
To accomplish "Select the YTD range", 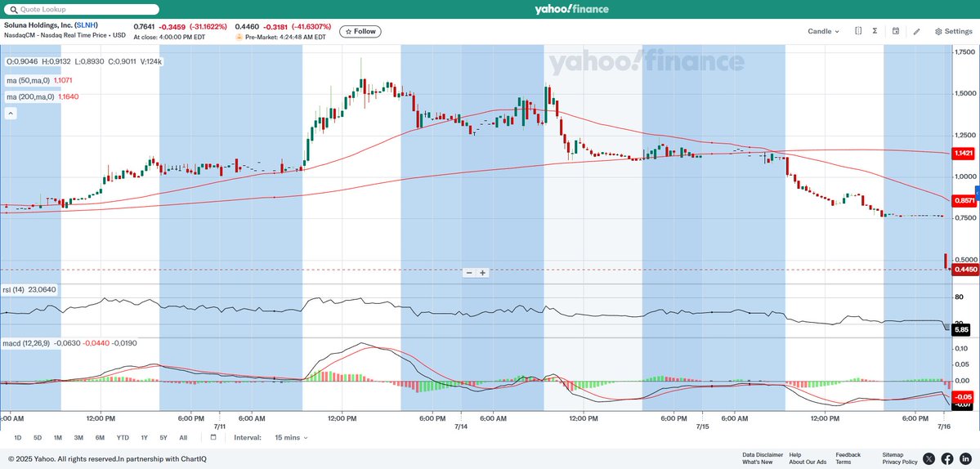I will [123, 438].
